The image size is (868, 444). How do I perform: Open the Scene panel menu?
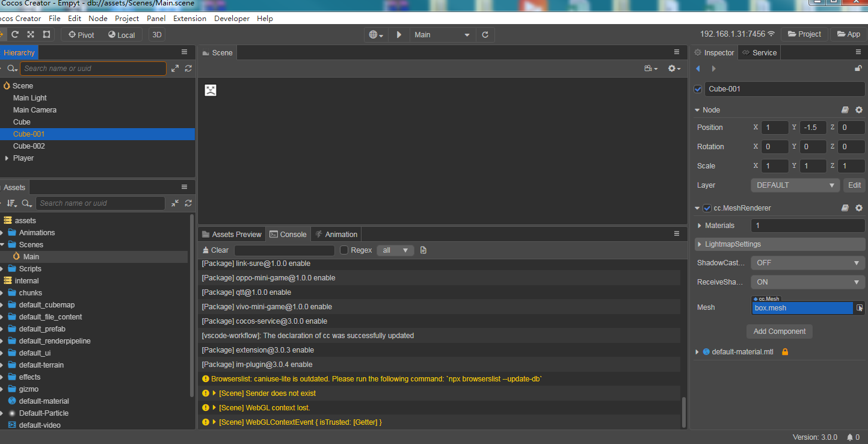tap(677, 52)
